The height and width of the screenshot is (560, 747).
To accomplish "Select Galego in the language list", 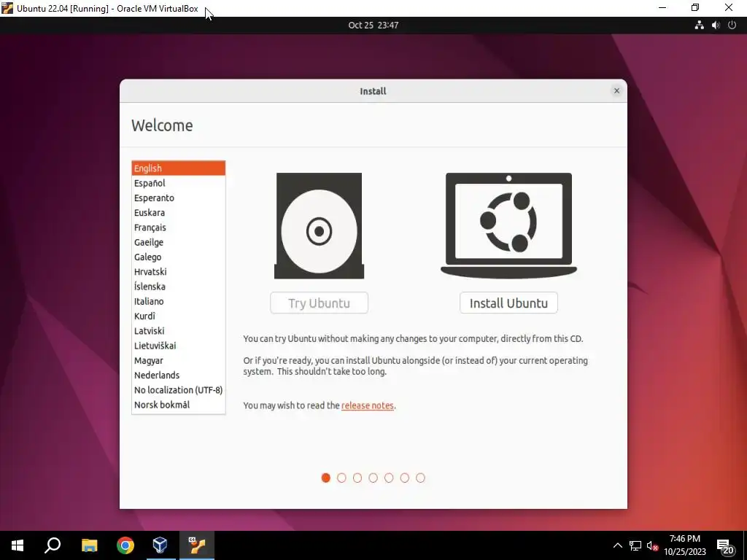I will (x=178, y=257).
